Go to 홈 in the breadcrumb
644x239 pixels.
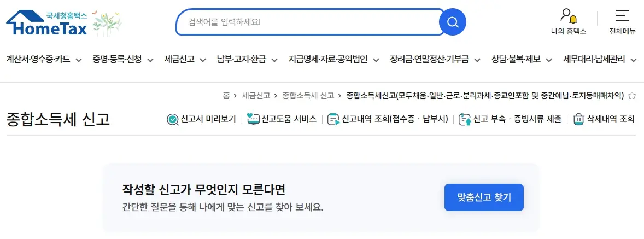pos(226,96)
